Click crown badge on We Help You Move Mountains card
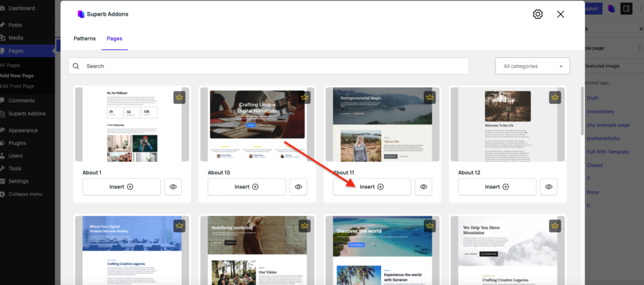Image resolution: width=644 pixels, height=285 pixels. pos(555,225)
